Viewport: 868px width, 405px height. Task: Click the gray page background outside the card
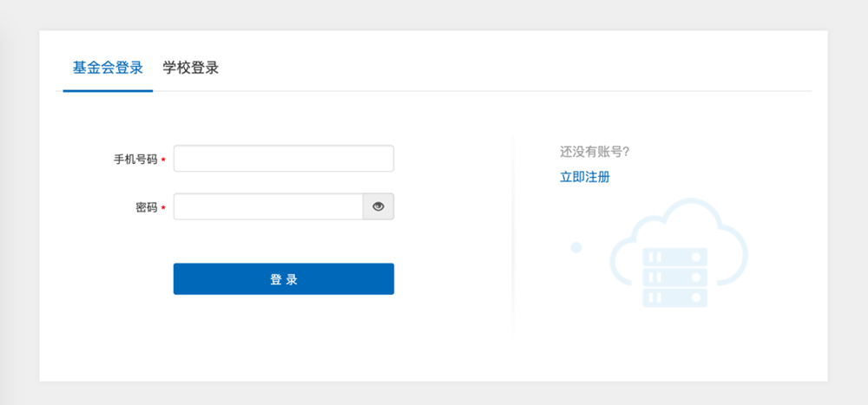[x=17, y=217]
